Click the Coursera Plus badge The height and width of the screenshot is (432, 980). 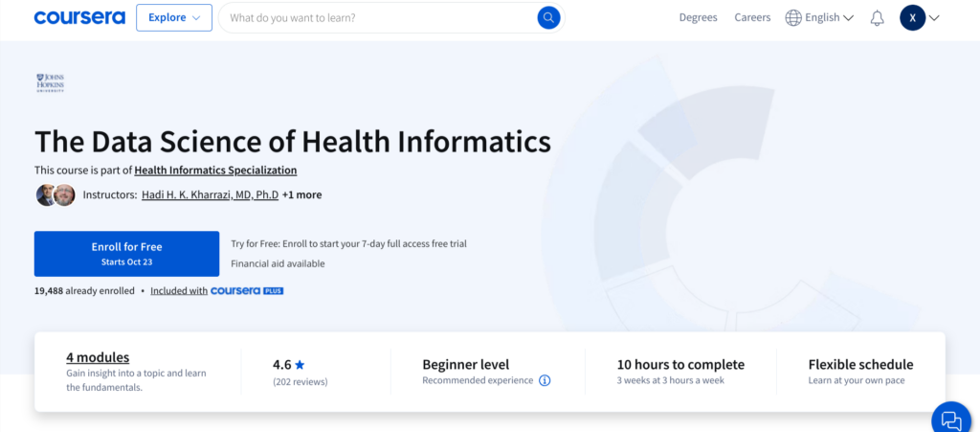(x=247, y=290)
